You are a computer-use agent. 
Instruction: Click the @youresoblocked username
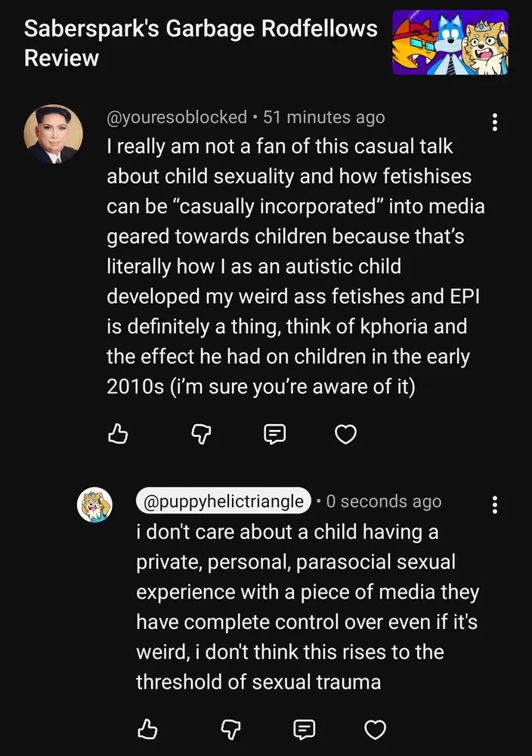177,117
